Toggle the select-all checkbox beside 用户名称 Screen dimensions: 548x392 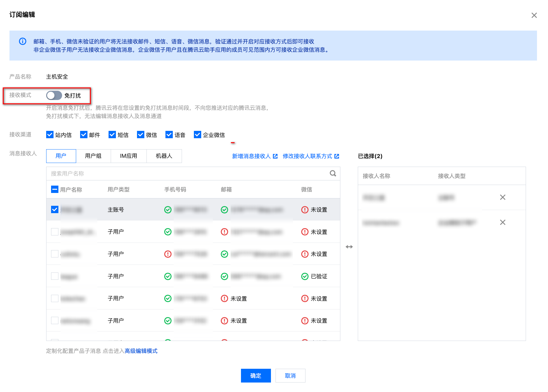coord(55,190)
